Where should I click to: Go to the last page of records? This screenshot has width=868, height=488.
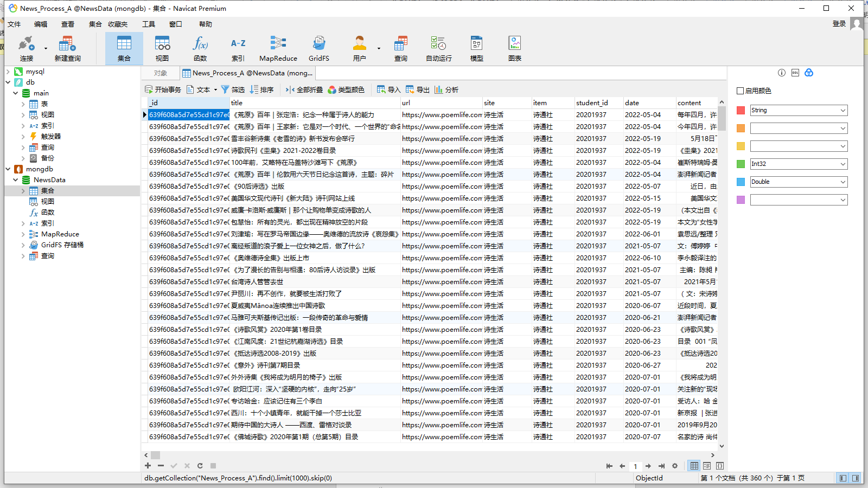tap(661, 466)
